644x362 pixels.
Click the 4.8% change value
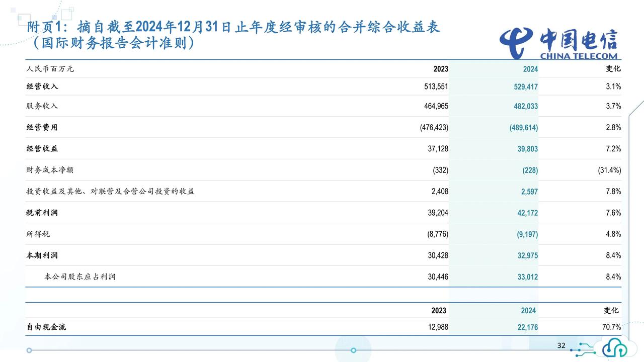[x=613, y=234]
